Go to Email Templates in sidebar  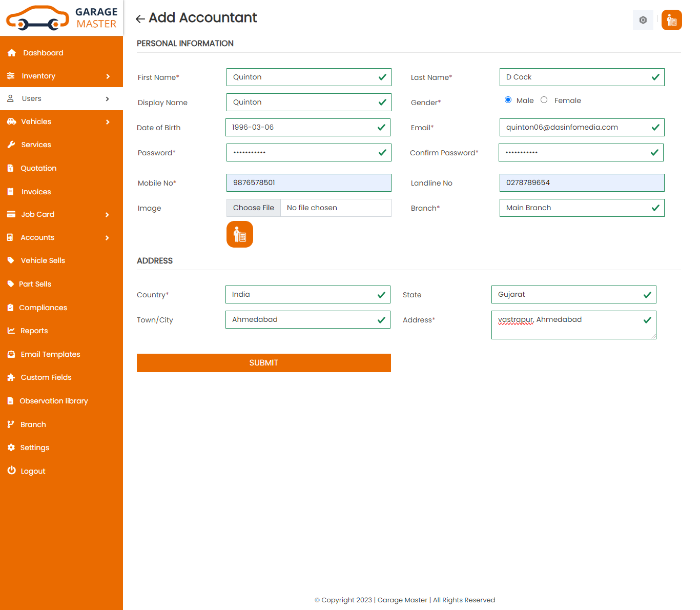click(50, 354)
